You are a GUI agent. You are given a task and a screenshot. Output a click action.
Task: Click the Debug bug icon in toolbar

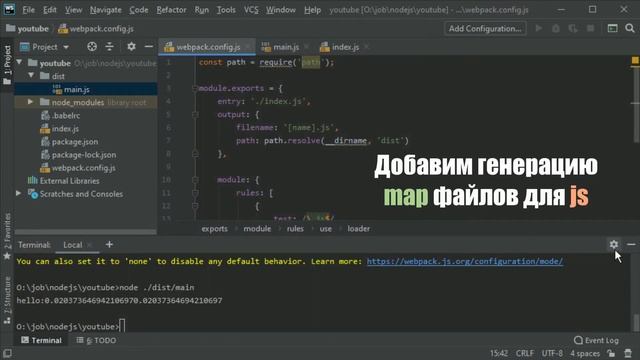556,28
